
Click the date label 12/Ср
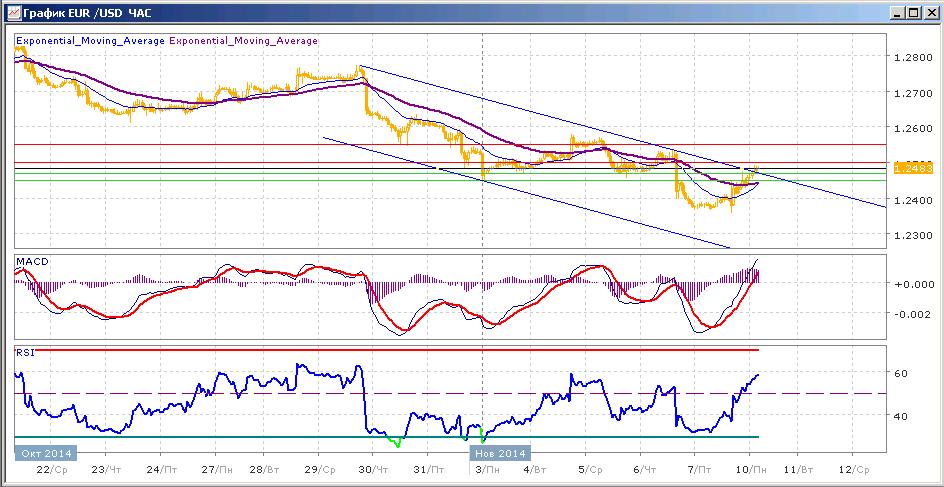coord(852,470)
